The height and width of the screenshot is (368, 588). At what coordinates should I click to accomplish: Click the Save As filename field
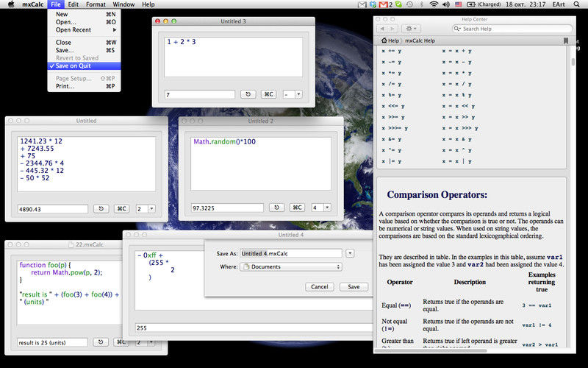coord(291,253)
